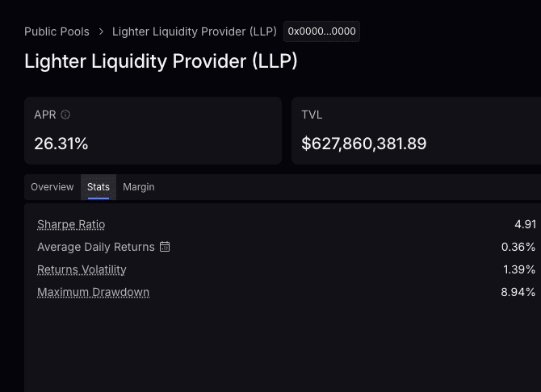The width and height of the screenshot is (541, 392).
Task: Click the 8.94% drawdown value
Action: point(518,292)
